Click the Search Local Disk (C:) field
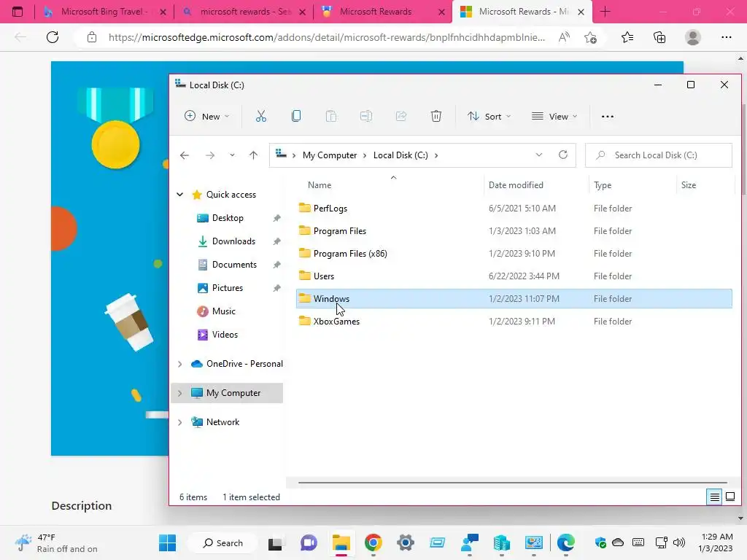This screenshot has height=560, width=747. [659, 155]
